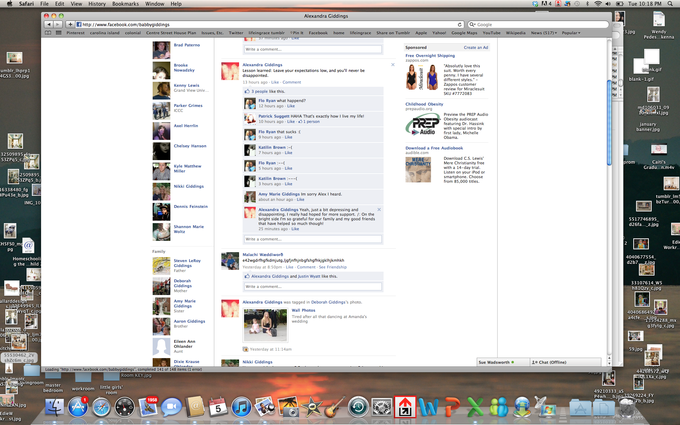Open Free Overnight Shipping ad link
The width and height of the screenshot is (680, 425).
coord(430,56)
